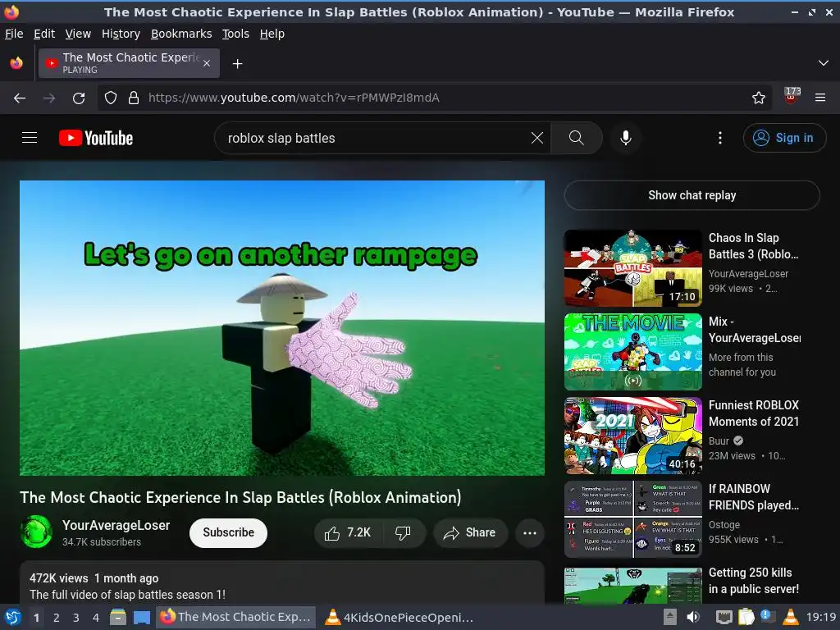This screenshot has width=840, height=630.
Task: Open the network tray icon
Action: 724,617
